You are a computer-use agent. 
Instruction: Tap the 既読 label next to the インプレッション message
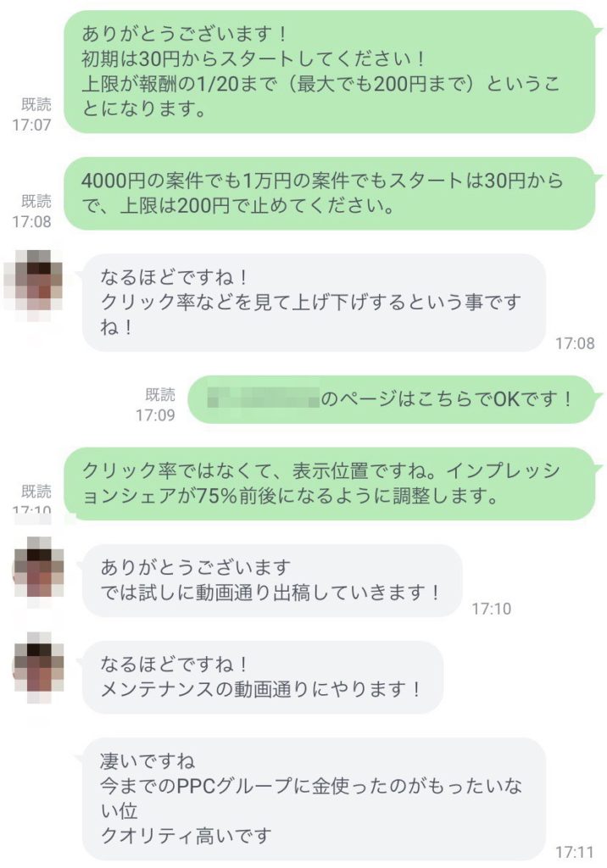[x=36, y=491]
